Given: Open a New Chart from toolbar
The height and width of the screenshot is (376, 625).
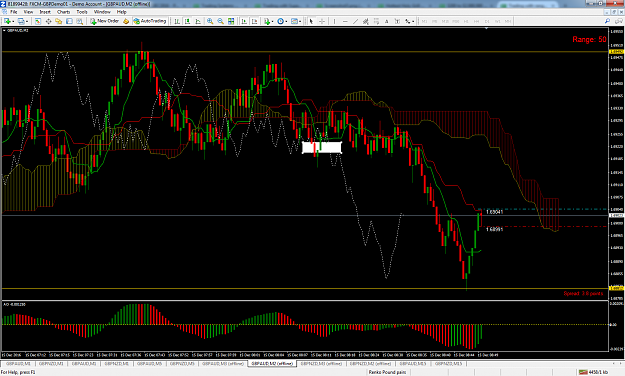Looking at the screenshot, I should [x=7, y=21].
